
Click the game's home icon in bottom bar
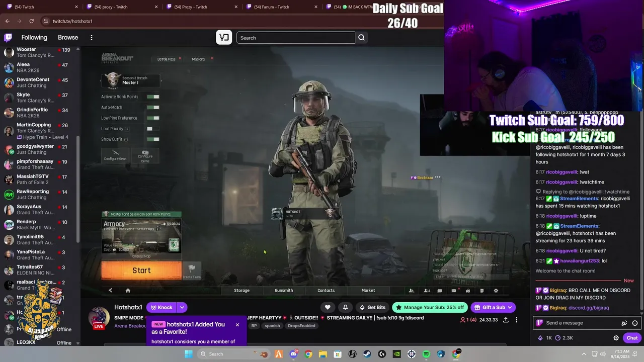click(128, 290)
